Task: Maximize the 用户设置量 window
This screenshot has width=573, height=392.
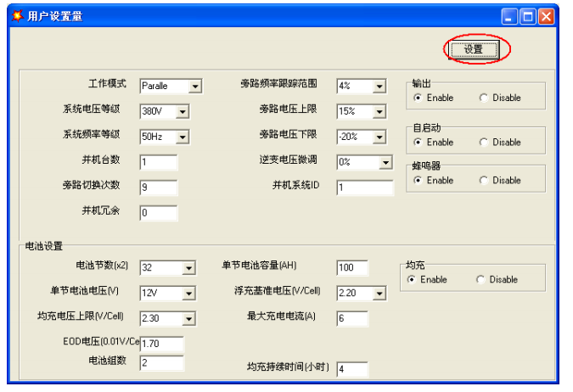Action: pyautogui.click(x=527, y=16)
